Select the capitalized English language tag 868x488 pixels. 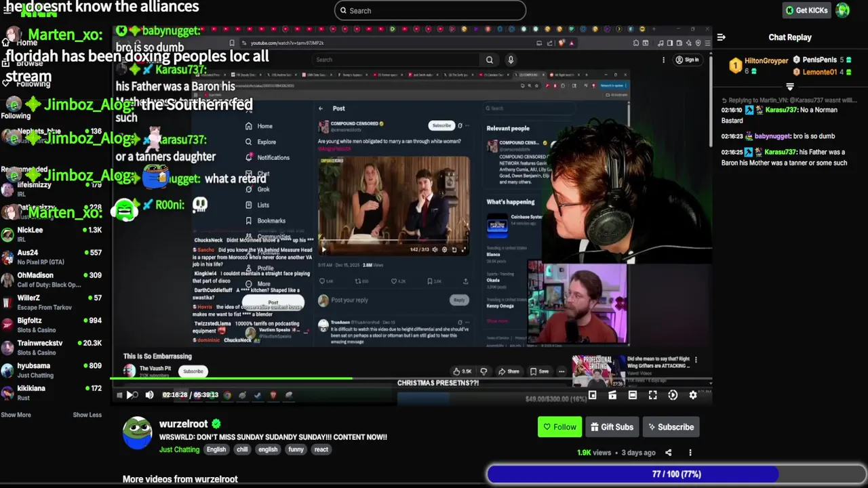tap(216, 449)
